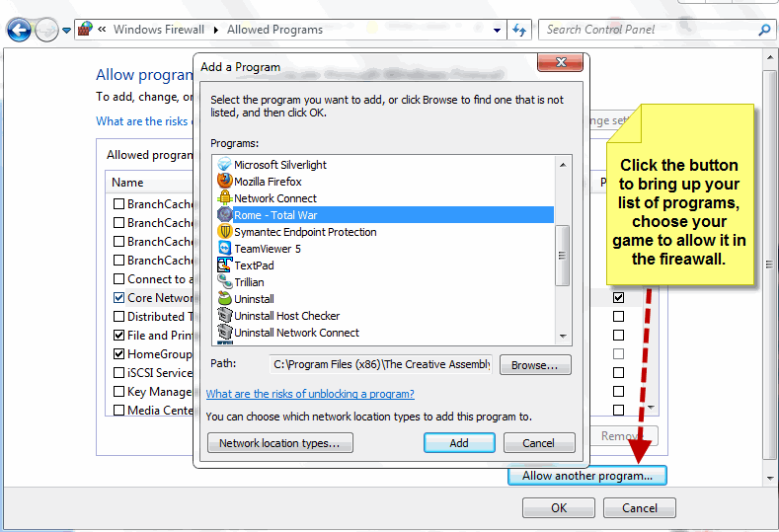Click the firewall icon in the address bar

pyautogui.click(x=86, y=30)
